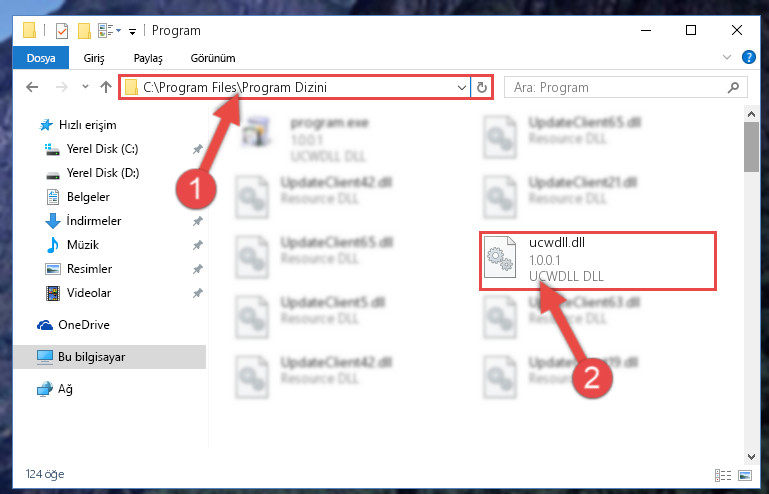The width and height of the screenshot is (769, 494).
Task: Switch to details view in status bar
Action: tap(723, 475)
